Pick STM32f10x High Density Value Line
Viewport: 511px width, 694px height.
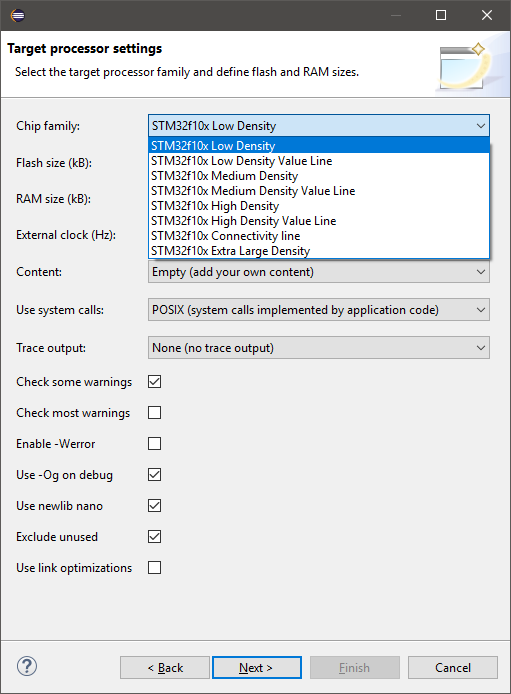pyautogui.click(x=319, y=221)
